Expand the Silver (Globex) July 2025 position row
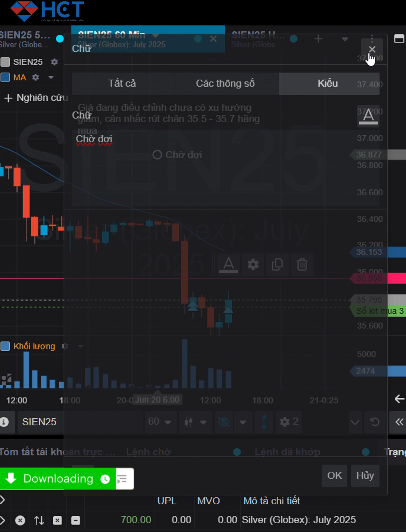This screenshot has width=406, height=532. point(2,520)
